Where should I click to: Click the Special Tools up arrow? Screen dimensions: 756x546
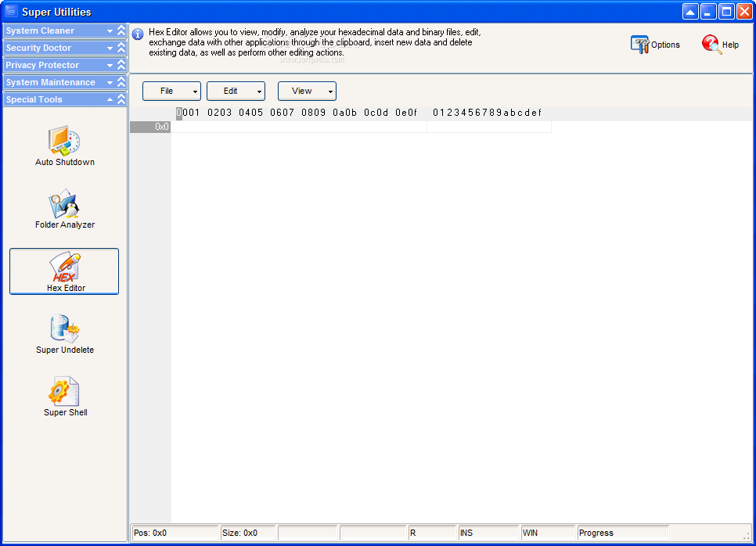tap(110, 99)
